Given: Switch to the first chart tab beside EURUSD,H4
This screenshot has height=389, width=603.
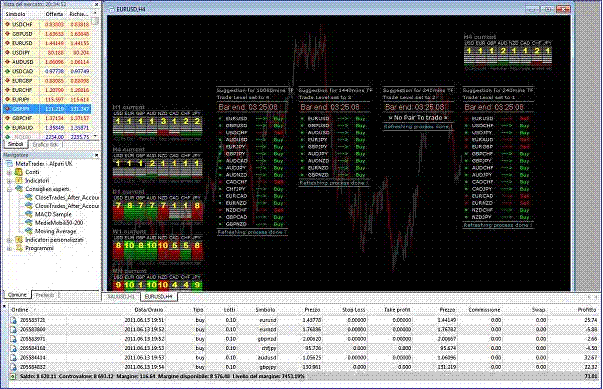Looking at the screenshot, I should pos(121,296).
